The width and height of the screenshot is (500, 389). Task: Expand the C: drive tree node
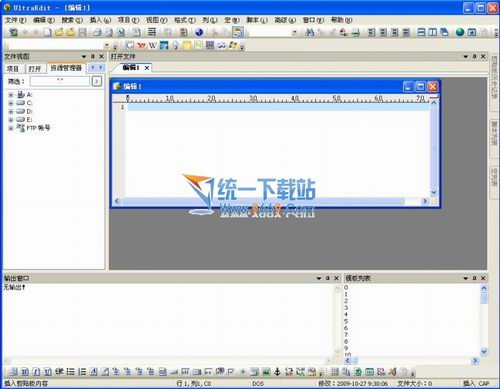(x=11, y=103)
